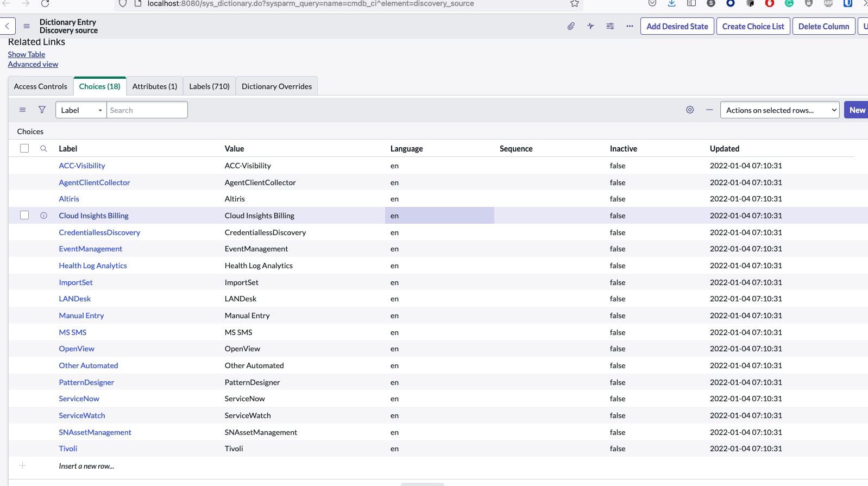This screenshot has width=868, height=486.
Task: Open the Choices list controls menu icon
Action: coord(22,110)
